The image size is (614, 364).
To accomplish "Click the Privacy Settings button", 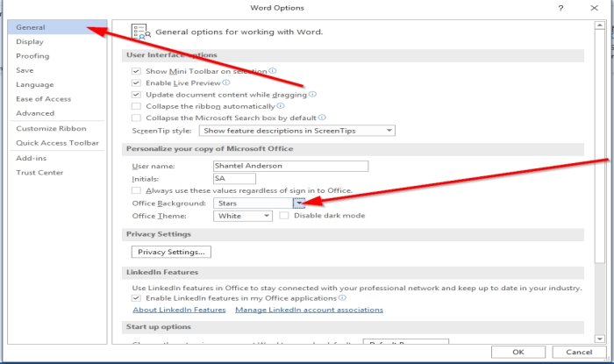I will [x=171, y=252].
